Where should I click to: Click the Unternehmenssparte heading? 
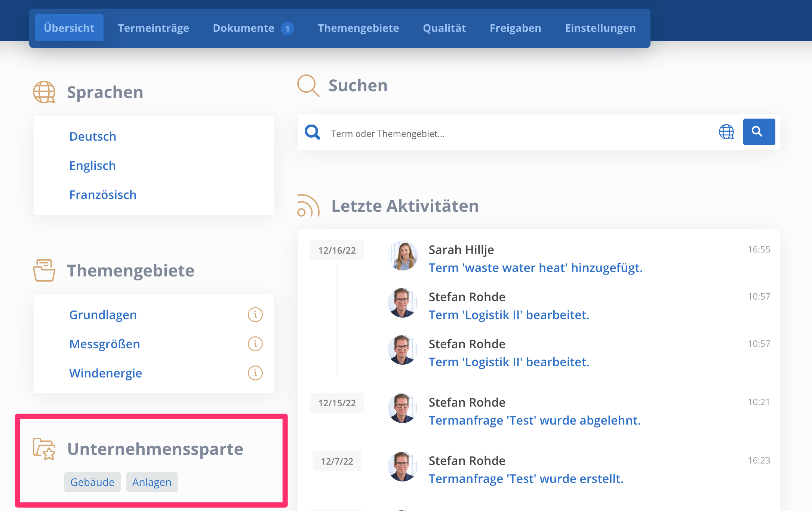(155, 449)
